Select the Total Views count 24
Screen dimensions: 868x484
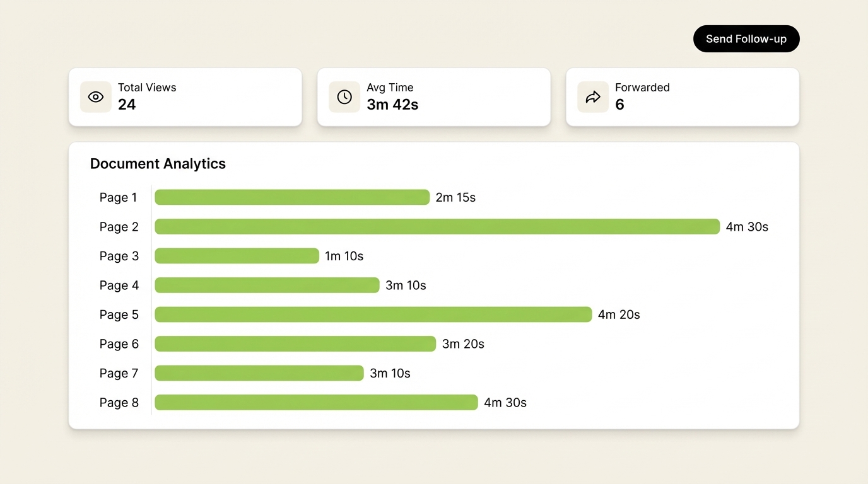[x=126, y=105]
